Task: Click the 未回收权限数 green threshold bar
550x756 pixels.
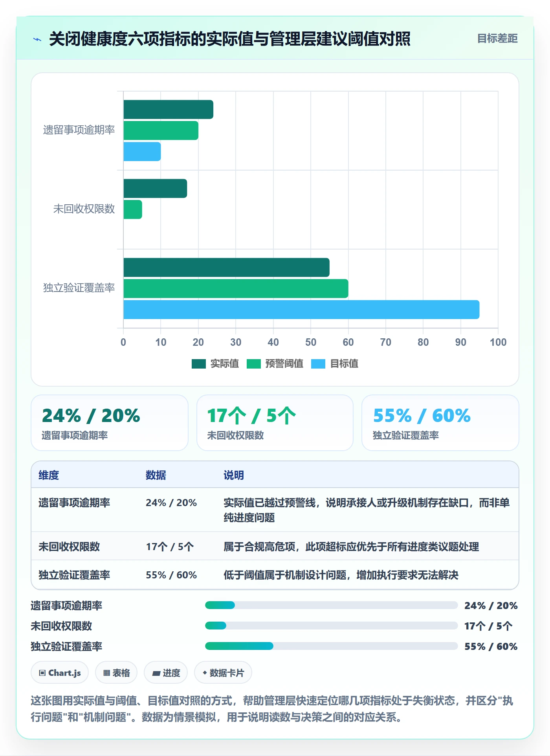Action: [133, 209]
